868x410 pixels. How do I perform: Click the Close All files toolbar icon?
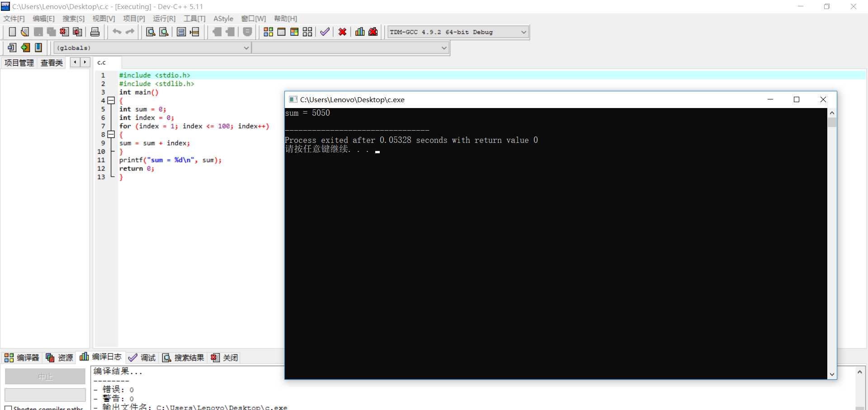pos(78,32)
